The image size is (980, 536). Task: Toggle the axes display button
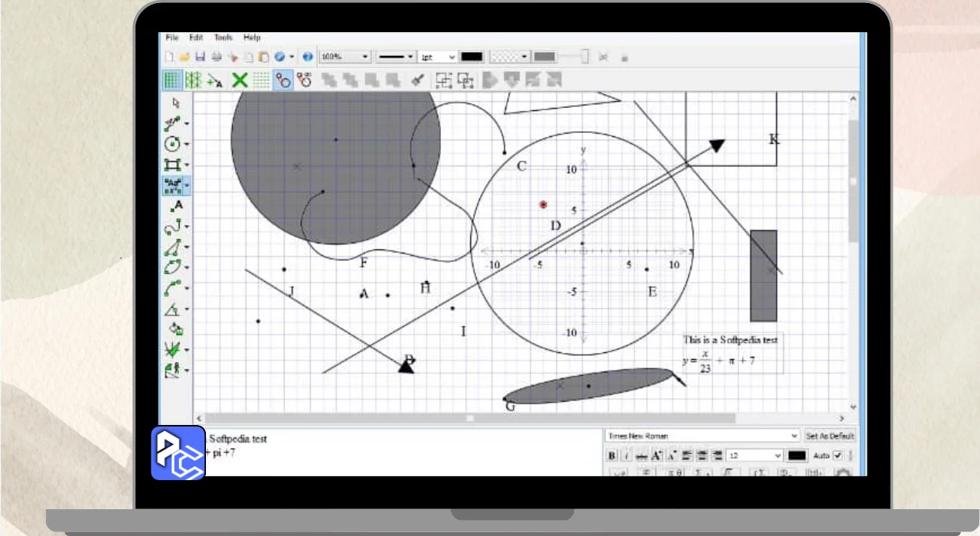pyautogui.click(x=193, y=79)
